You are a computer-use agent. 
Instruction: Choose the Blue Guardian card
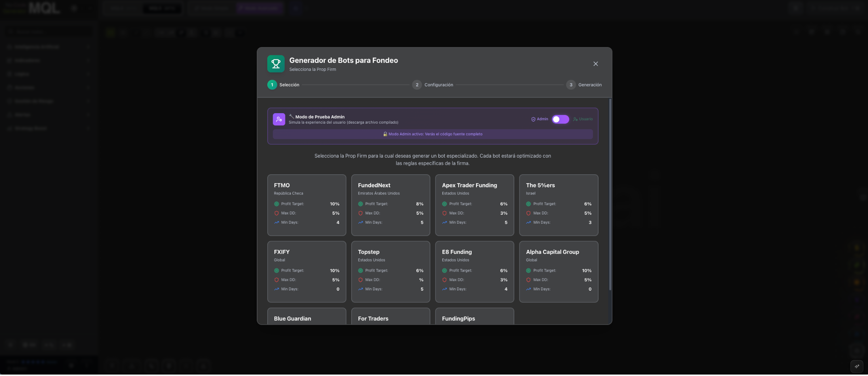307,319
